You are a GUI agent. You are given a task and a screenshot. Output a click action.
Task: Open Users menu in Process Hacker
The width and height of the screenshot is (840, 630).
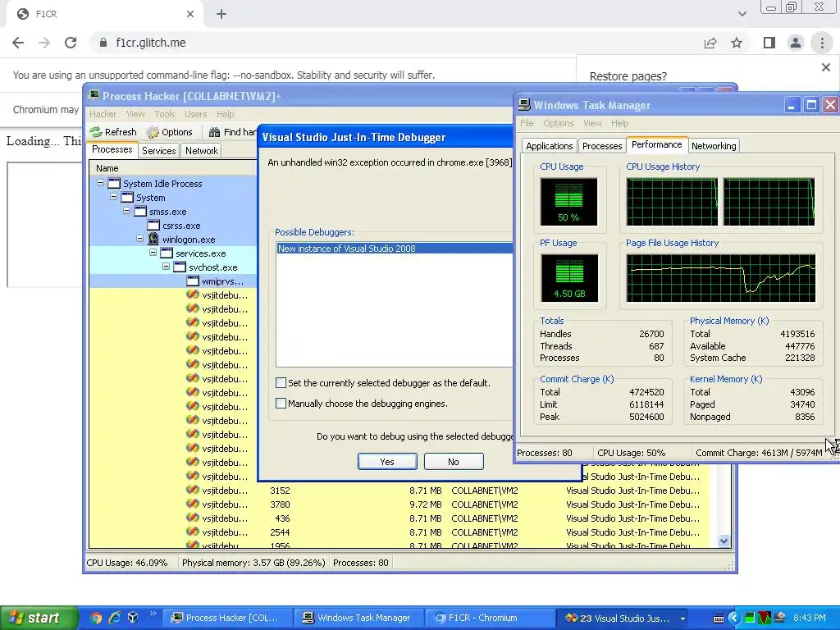195,114
